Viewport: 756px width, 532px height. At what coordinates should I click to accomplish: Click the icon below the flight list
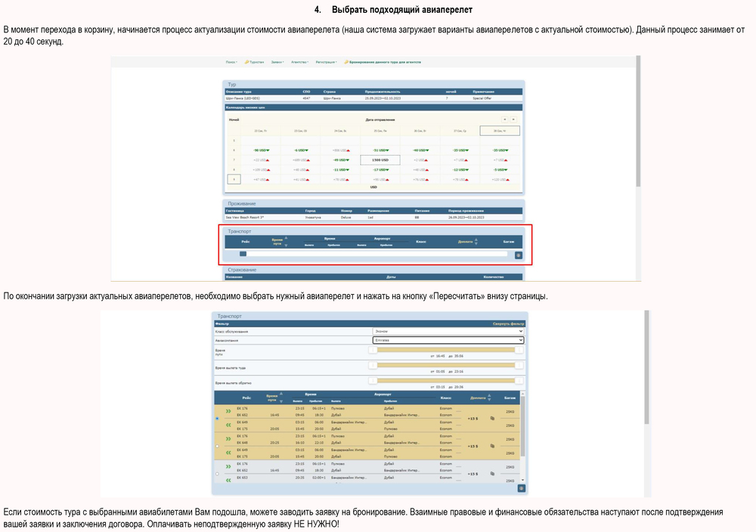[x=521, y=489]
